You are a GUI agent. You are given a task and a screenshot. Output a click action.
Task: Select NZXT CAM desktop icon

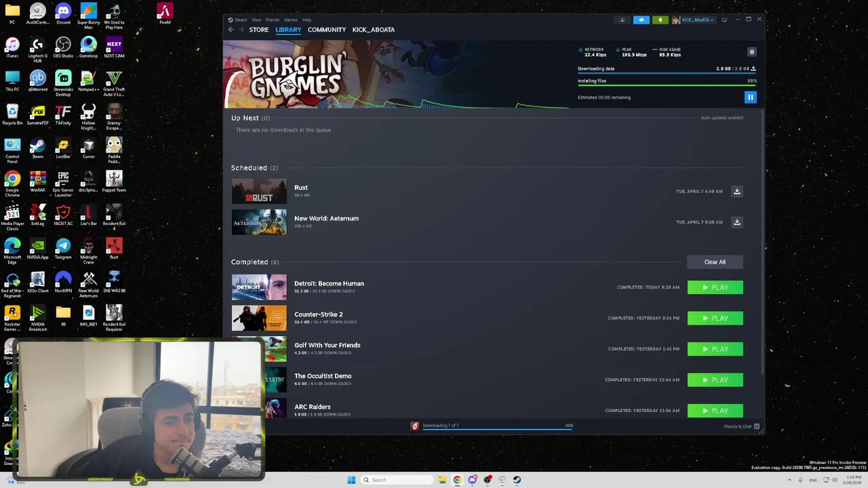click(x=114, y=47)
